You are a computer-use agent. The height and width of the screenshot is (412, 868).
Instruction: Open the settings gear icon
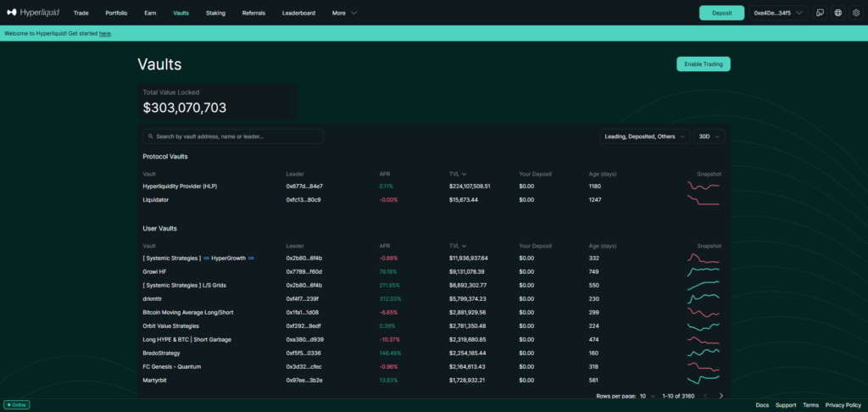point(856,13)
